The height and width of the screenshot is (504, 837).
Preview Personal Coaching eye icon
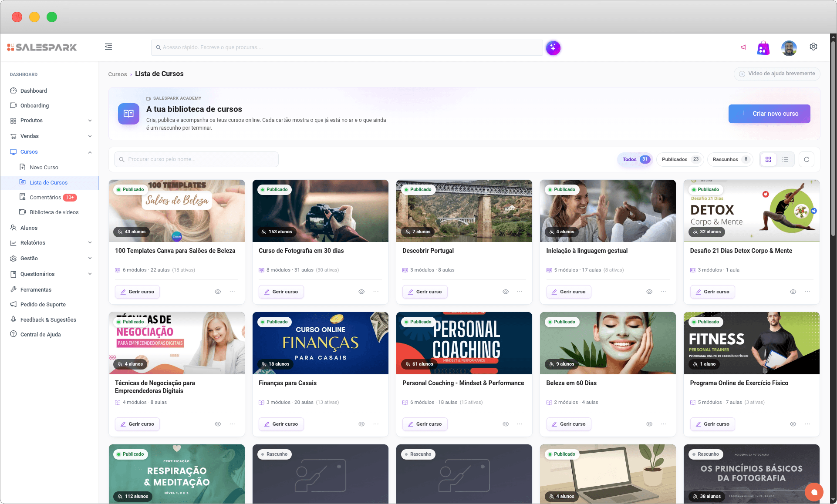click(506, 424)
